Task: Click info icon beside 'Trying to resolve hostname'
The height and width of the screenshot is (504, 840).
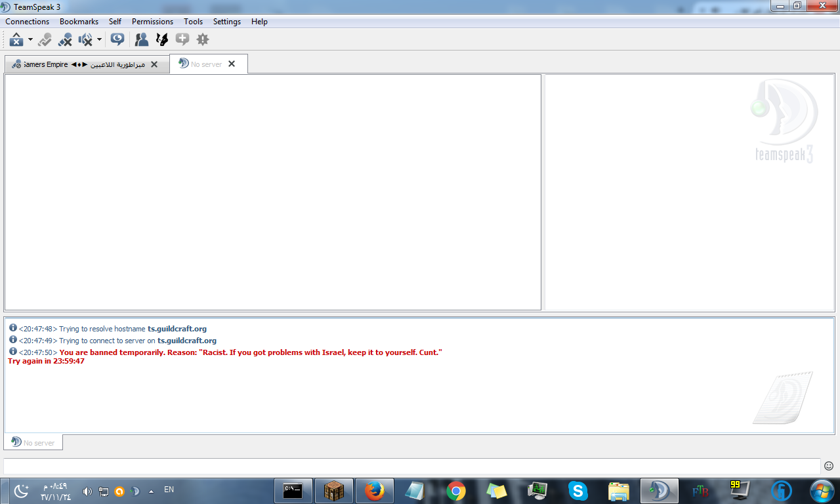Action: (13, 327)
